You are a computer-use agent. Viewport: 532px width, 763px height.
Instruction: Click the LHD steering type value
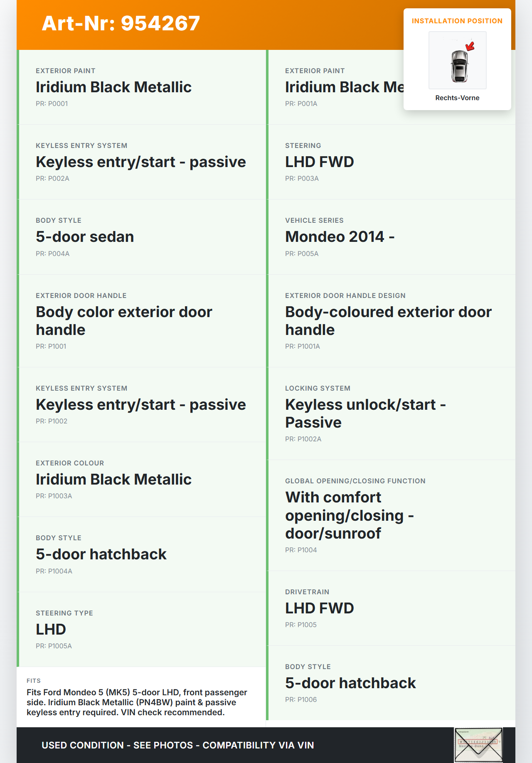coord(51,629)
